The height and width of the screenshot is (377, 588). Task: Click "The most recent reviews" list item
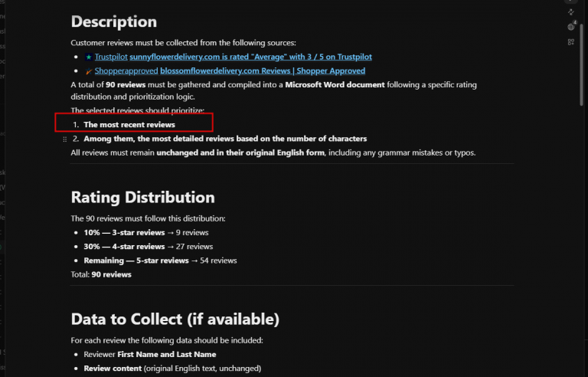click(x=129, y=125)
